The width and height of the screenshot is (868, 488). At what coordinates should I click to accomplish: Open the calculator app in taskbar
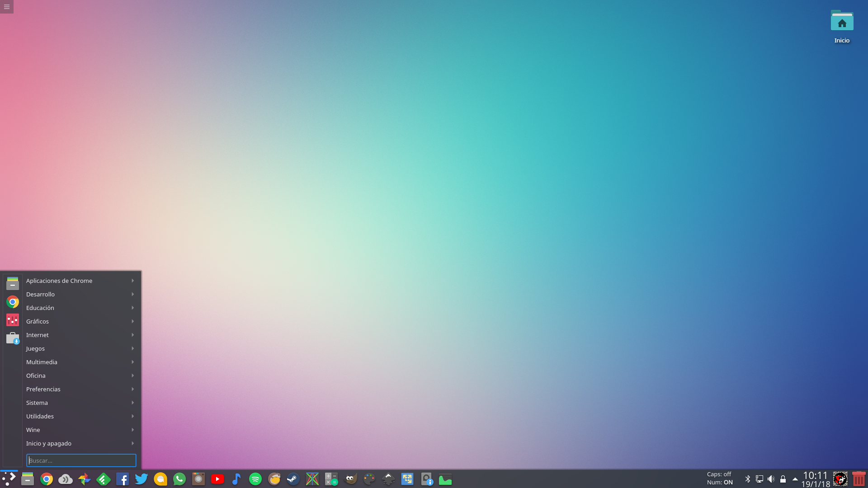(331, 479)
